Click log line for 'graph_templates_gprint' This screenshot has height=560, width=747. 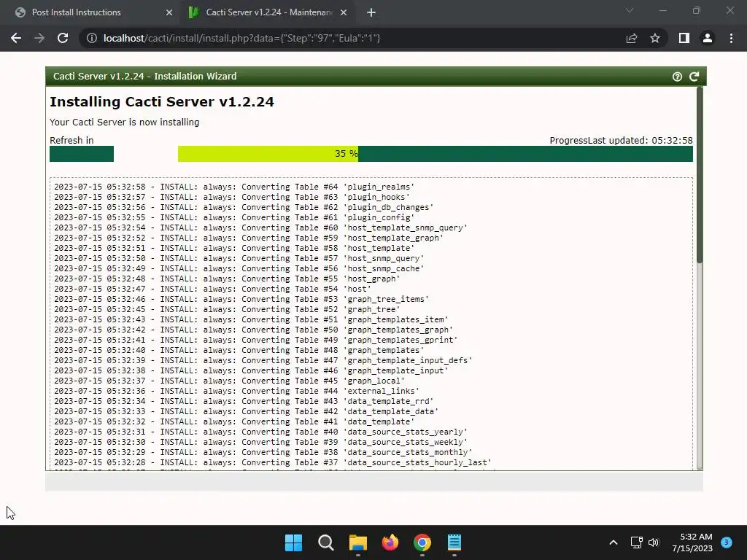(x=256, y=340)
